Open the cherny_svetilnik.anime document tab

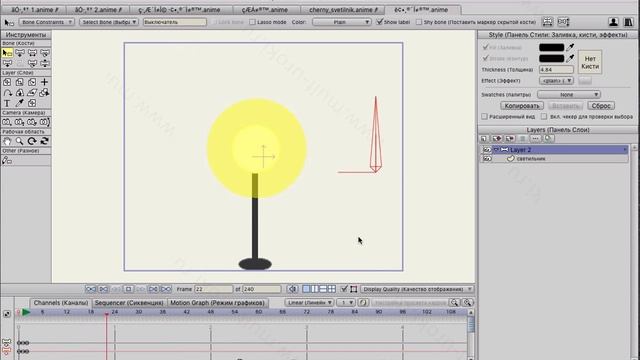(343, 9)
